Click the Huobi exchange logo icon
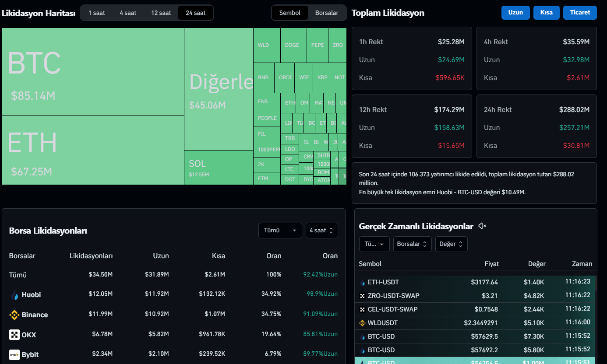 (x=14, y=295)
